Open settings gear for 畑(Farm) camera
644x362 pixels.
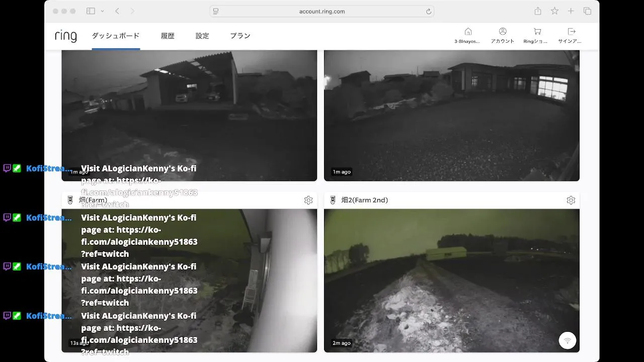pos(308,200)
